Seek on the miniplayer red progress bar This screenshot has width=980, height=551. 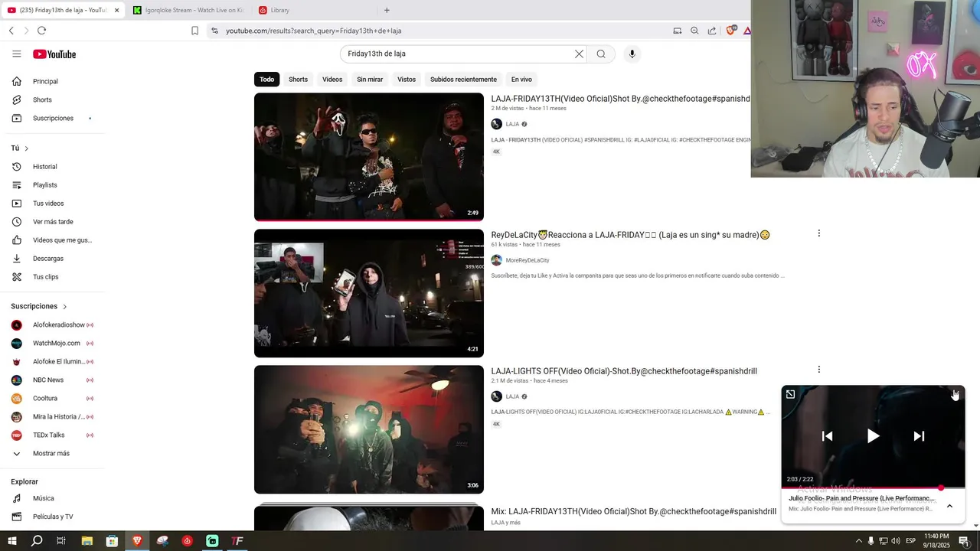(873, 487)
